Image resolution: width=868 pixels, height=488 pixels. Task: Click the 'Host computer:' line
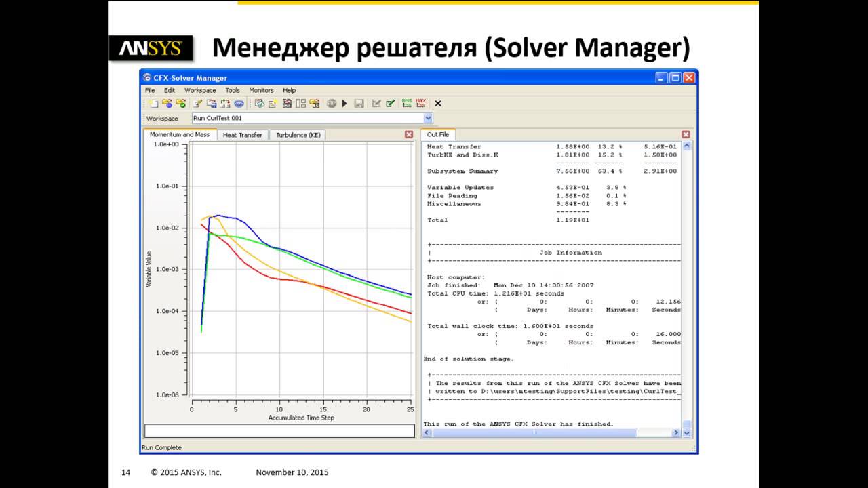tap(456, 277)
